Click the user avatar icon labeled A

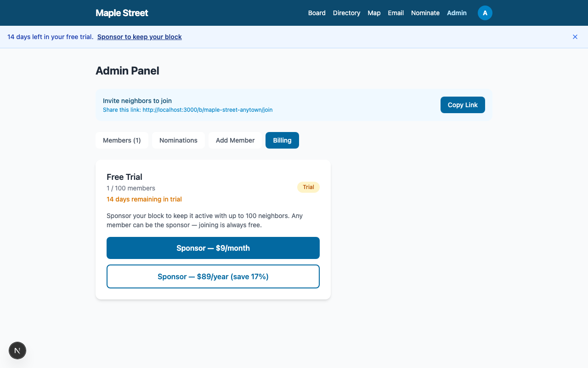[x=485, y=13]
